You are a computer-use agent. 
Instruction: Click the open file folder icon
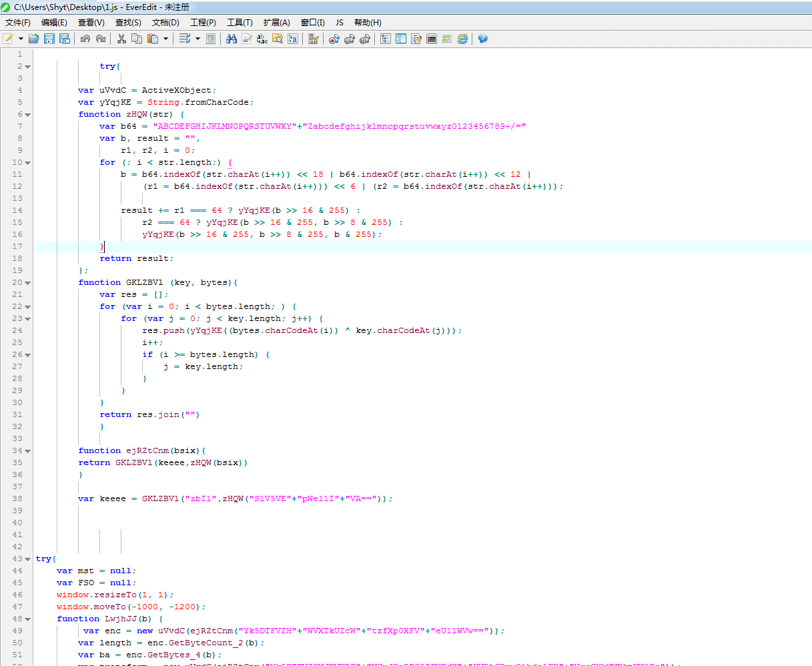33,39
